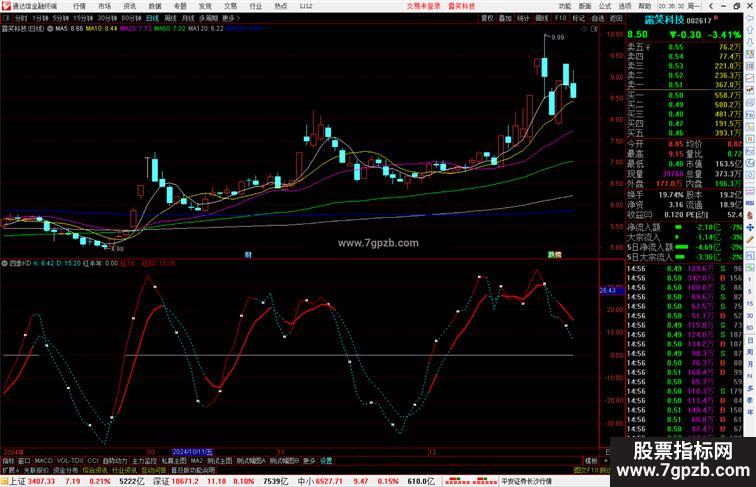The height and width of the screenshot is (487, 756).
Task: Open indicator 设置 settings
Action: coord(326,461)
